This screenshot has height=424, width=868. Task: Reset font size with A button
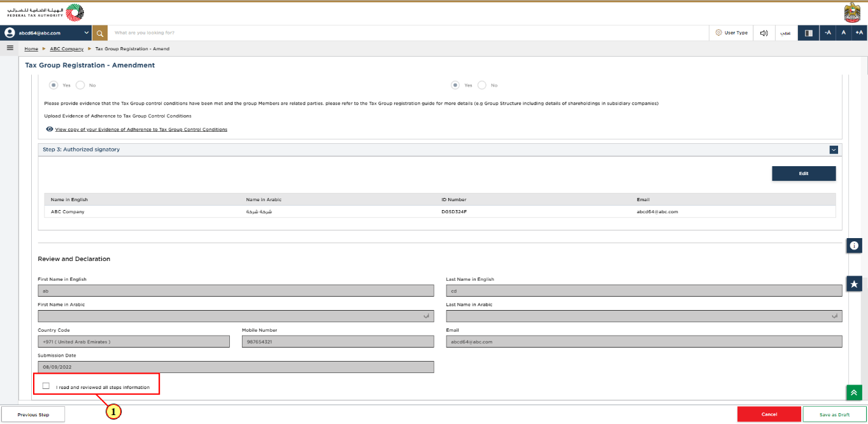click(843, 32)
